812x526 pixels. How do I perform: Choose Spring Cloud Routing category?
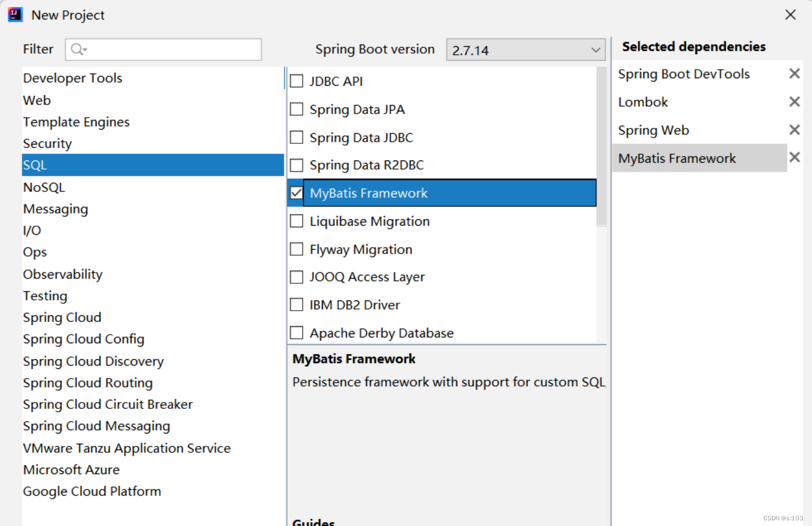(153, 383)
